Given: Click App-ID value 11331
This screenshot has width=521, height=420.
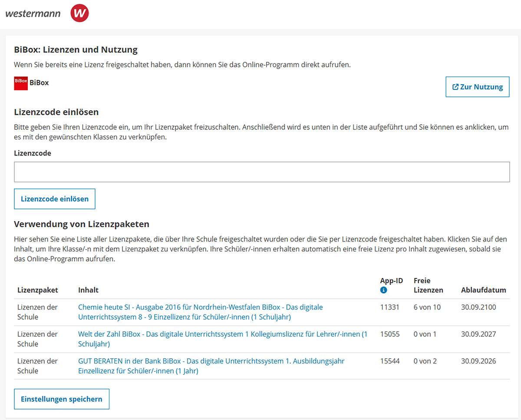Looking at the screenshot, I should coord(390,308).
